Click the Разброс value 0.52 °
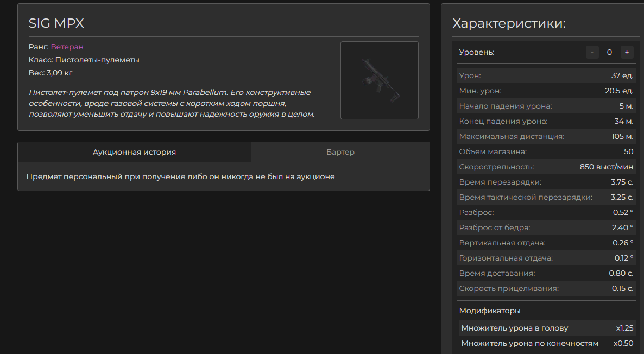This screenshot has width=644, height=354. [623, 212]
